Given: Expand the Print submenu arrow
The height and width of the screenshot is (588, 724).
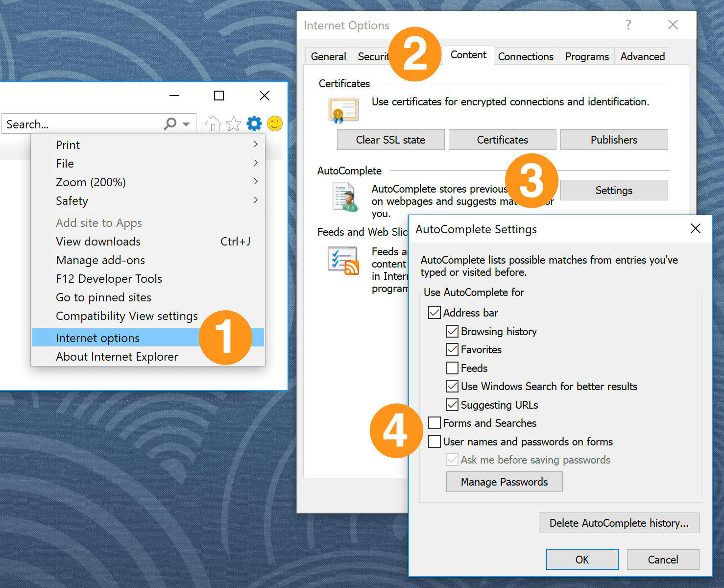Looking at the screenshot, I should coord(256,144).
